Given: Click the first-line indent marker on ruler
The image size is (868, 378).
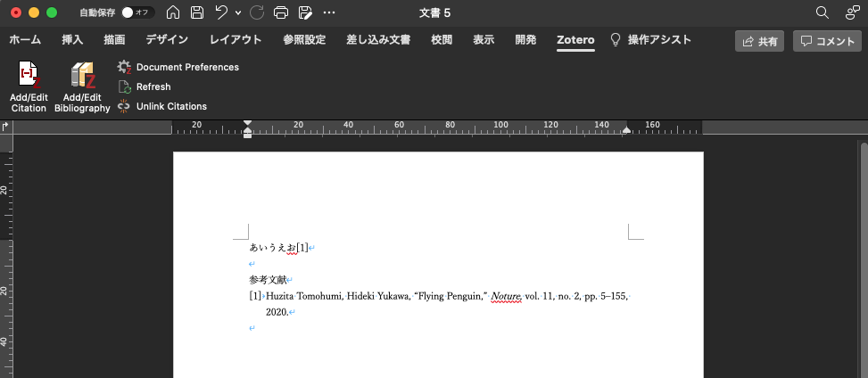Looking at the screenshot, I should coord(247,122).
